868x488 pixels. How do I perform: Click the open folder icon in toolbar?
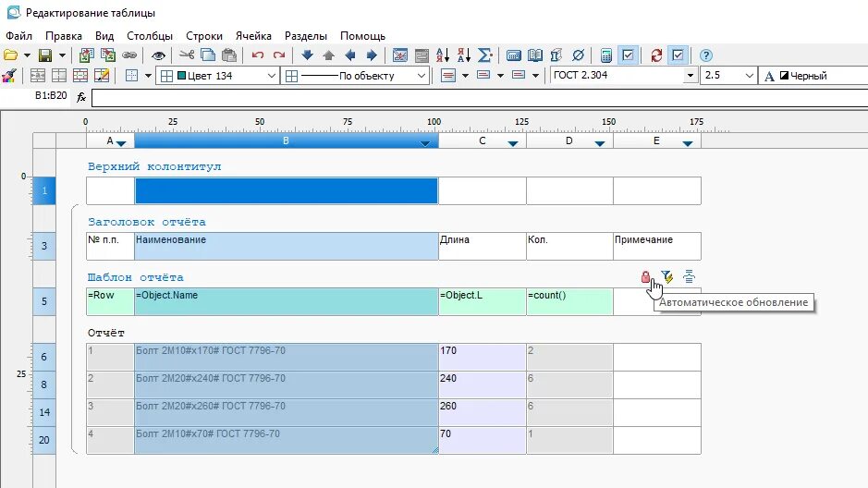pyautogui.click(x=10, y=55)
